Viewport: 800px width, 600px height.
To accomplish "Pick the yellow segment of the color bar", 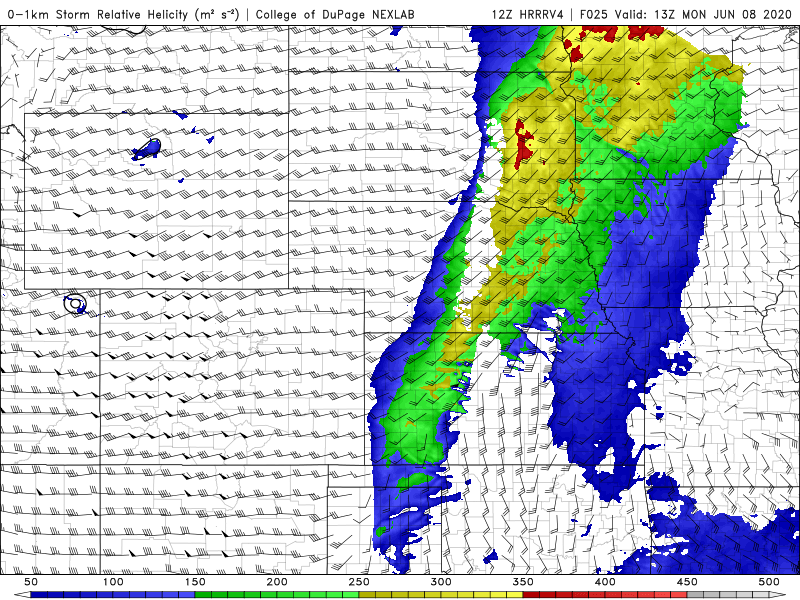I will tap(441, 595).
